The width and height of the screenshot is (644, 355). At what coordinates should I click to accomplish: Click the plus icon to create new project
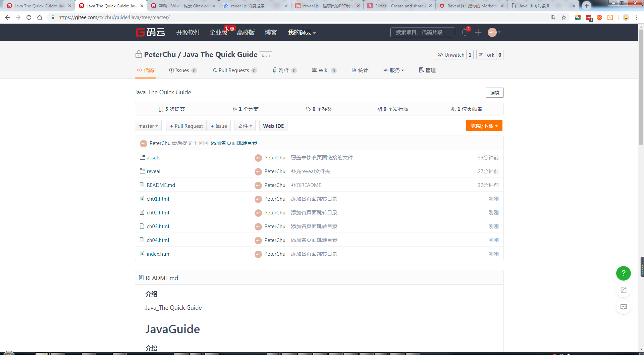478,32
